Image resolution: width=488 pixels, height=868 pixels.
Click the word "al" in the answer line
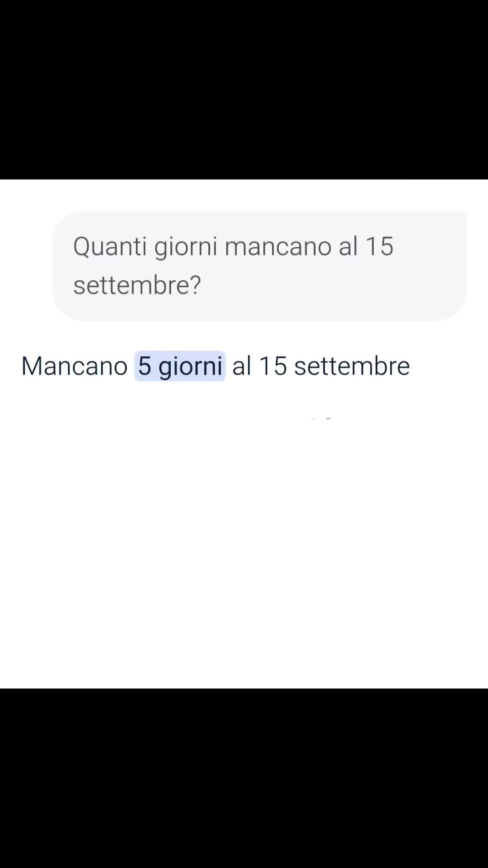[x=242, y=365]
